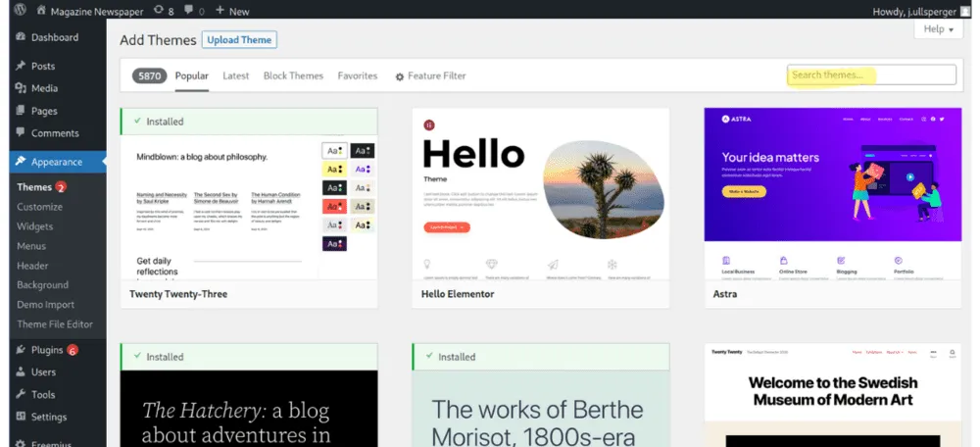Open the Dashboard sidebar item
Screen dimensions: 980x447
coord(58,37)
